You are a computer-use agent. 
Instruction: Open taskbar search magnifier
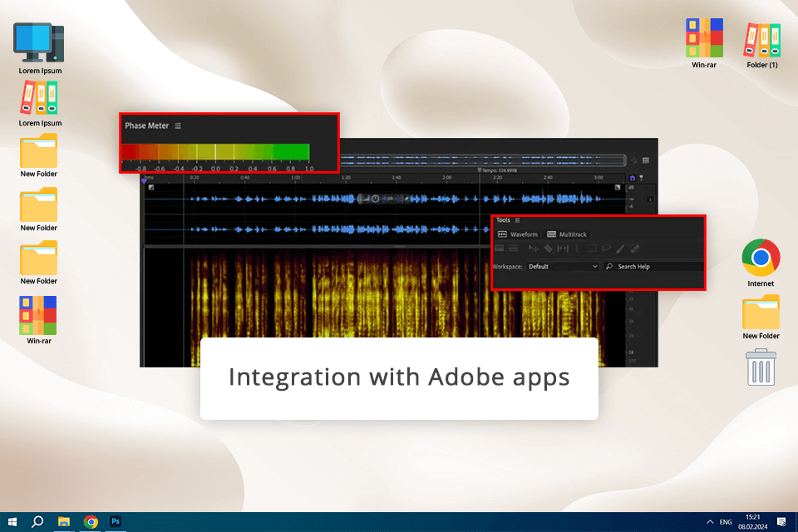(37, 522)
